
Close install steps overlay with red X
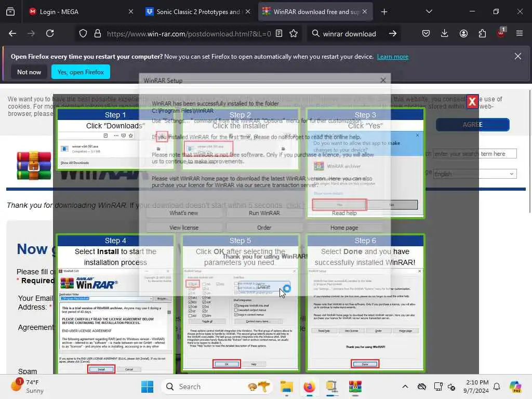pyautogui.click(x=472, y=101)
